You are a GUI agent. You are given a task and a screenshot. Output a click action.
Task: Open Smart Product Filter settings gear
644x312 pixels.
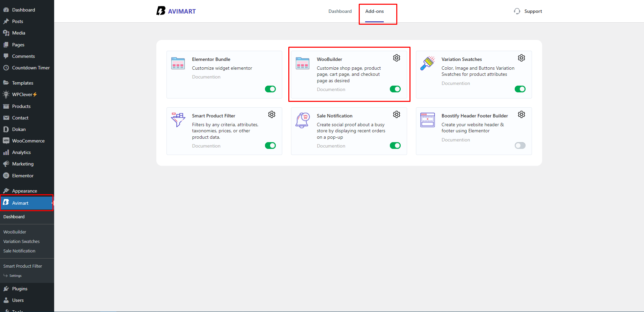tap(272, 114)
